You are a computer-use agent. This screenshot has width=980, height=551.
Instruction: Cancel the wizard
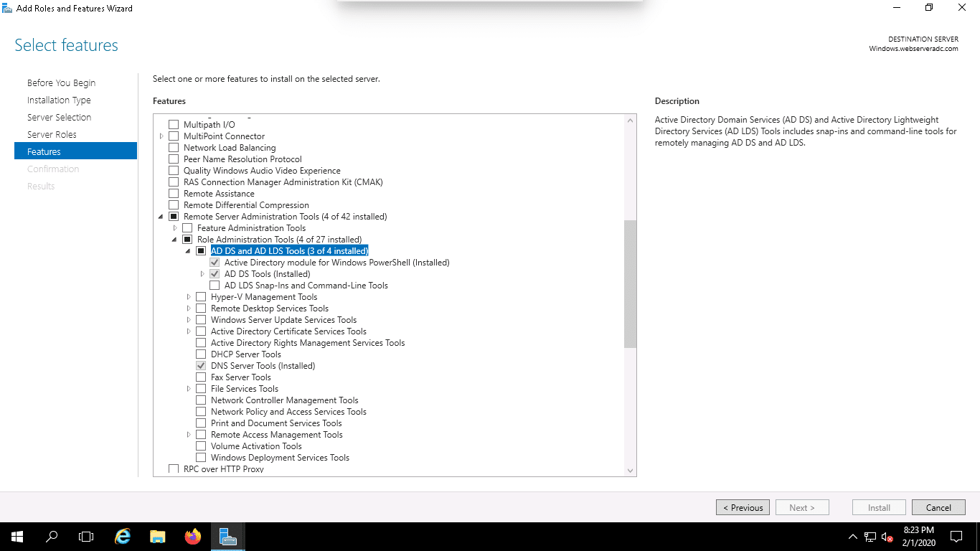click(938, 507)
